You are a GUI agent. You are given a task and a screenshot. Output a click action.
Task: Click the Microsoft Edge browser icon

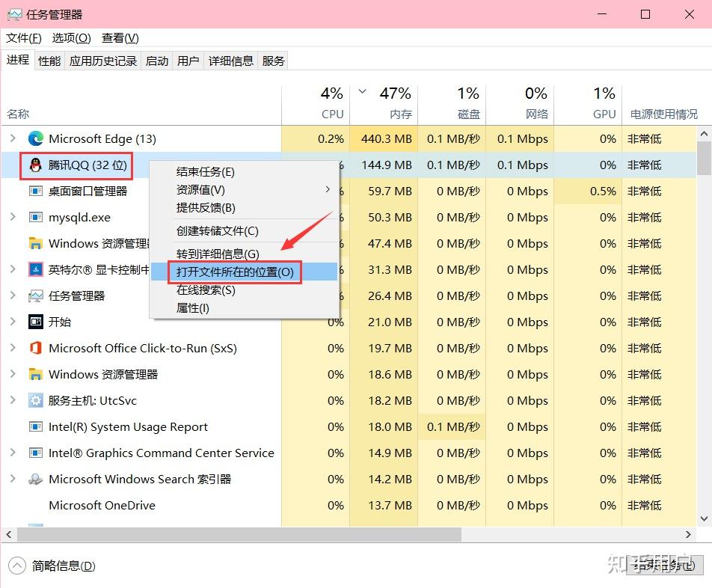(x=37, y=138)
